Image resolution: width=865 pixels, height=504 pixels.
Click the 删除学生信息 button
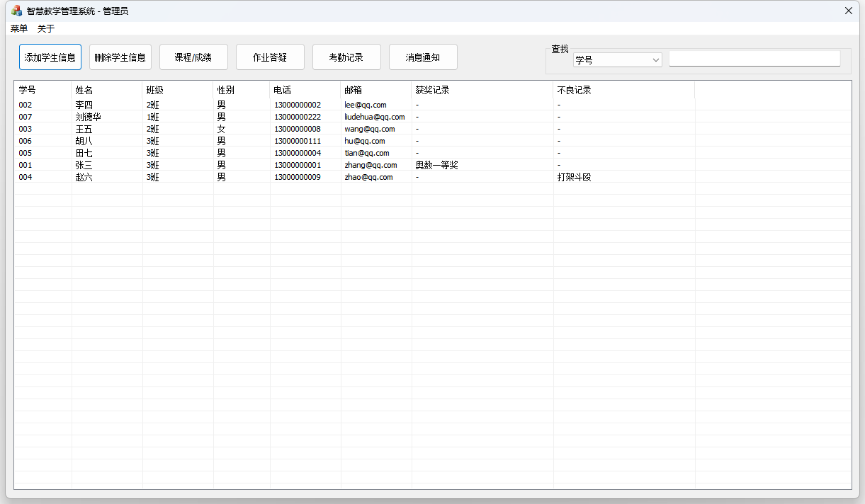click(x=120, y=57)
